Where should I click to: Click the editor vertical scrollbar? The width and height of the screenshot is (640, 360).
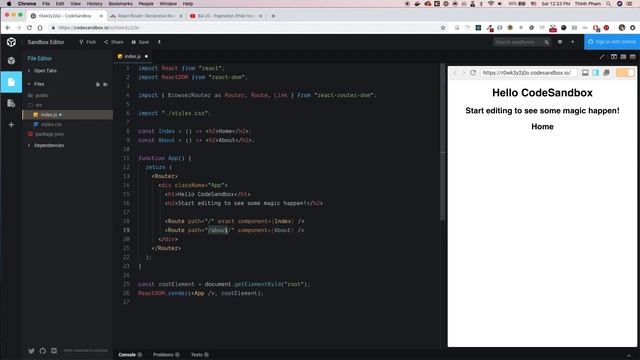pyautogui.click(x=442, y=143)
